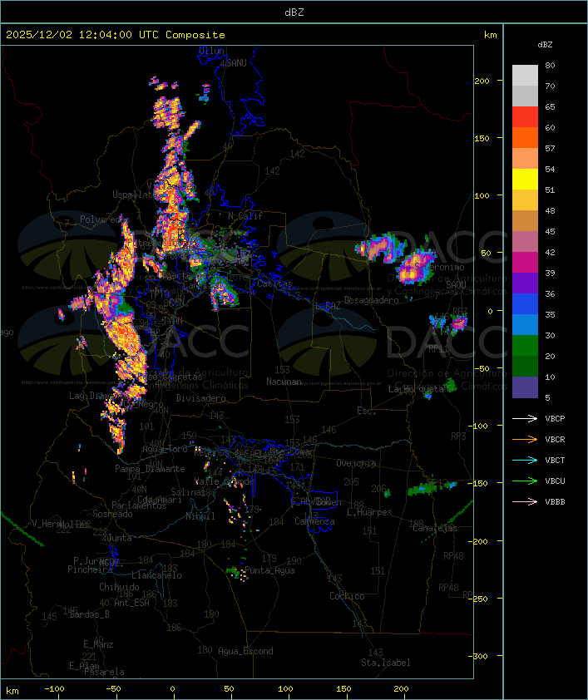Click the dBZ heading above the color scale
The image size is (588, 700).
tap(545, 45)
